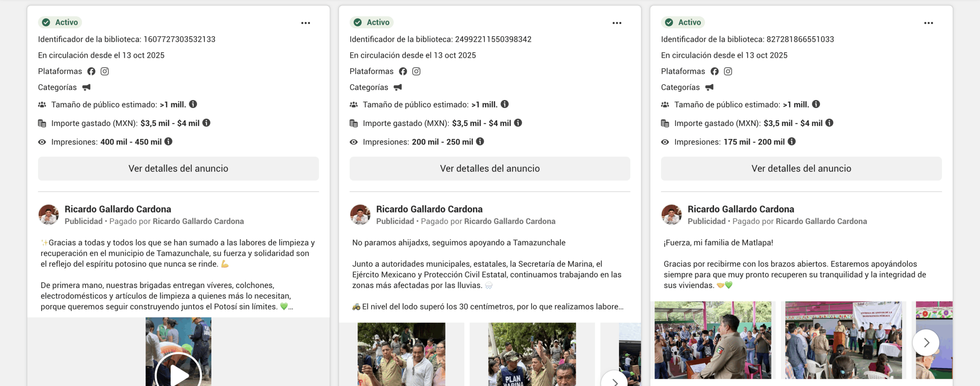Open first carousel photo in second ad

pyautogui.click(x=401, y=354)
